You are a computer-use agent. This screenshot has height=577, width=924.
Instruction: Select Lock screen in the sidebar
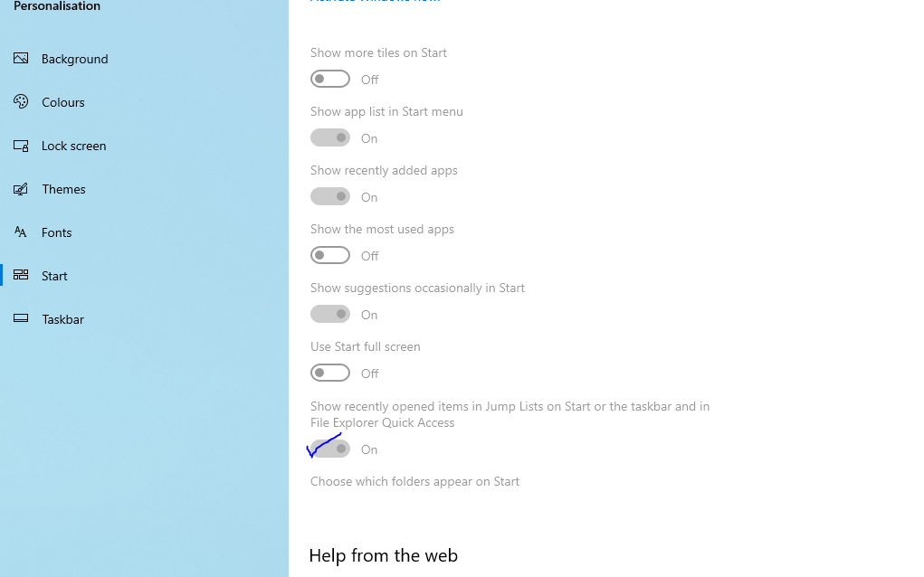[x=73, y=146]
